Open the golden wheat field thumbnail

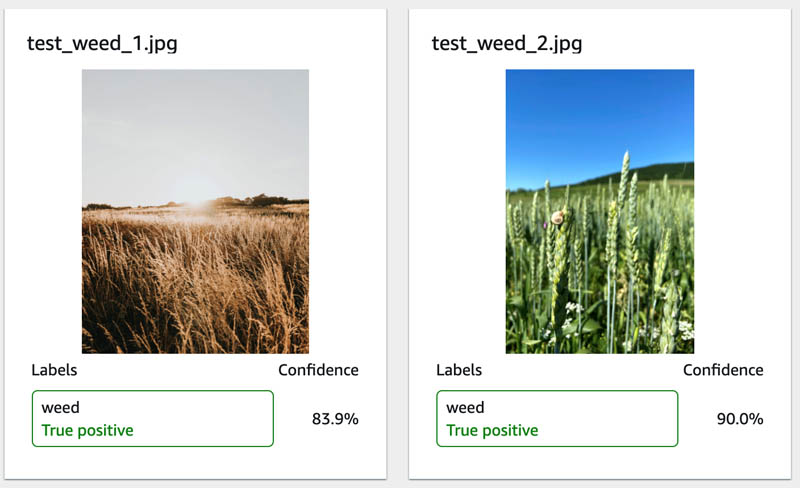195,211
